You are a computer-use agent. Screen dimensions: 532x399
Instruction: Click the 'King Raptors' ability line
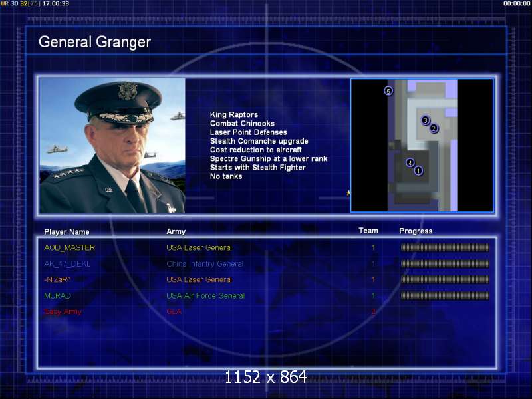point(234,114)
